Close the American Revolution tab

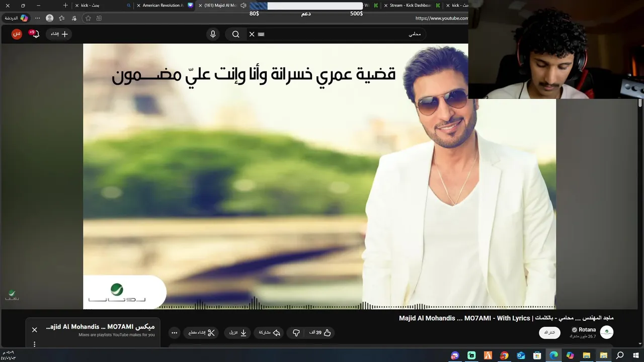pos(138,6)
